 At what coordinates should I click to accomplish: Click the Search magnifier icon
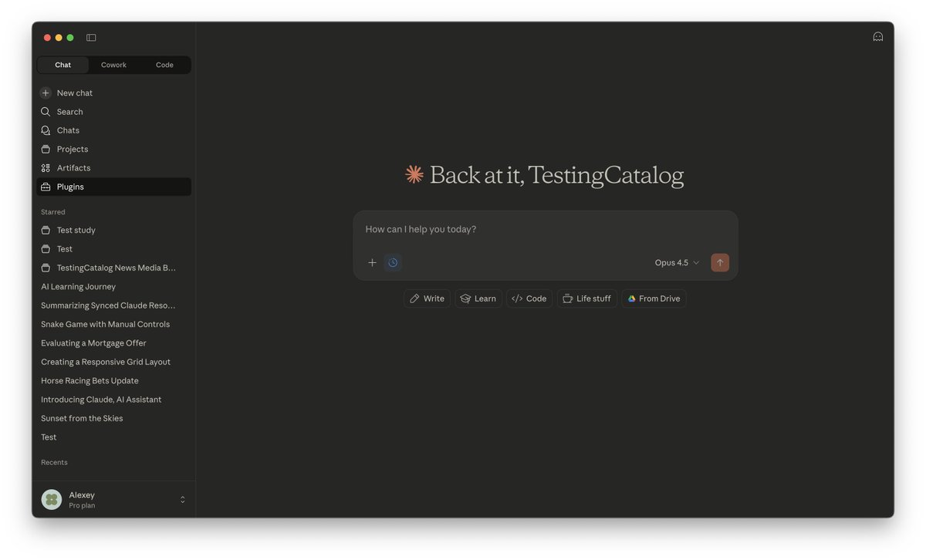click(46, 112)
